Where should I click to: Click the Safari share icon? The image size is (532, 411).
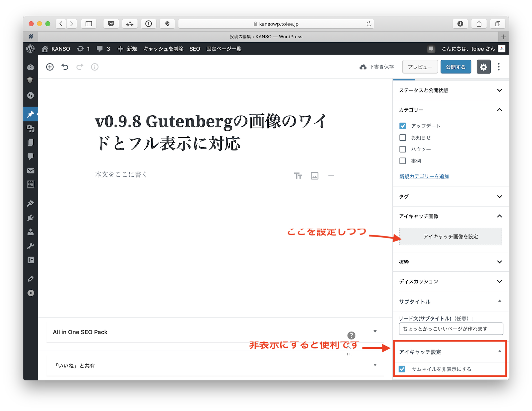[479, 24]
